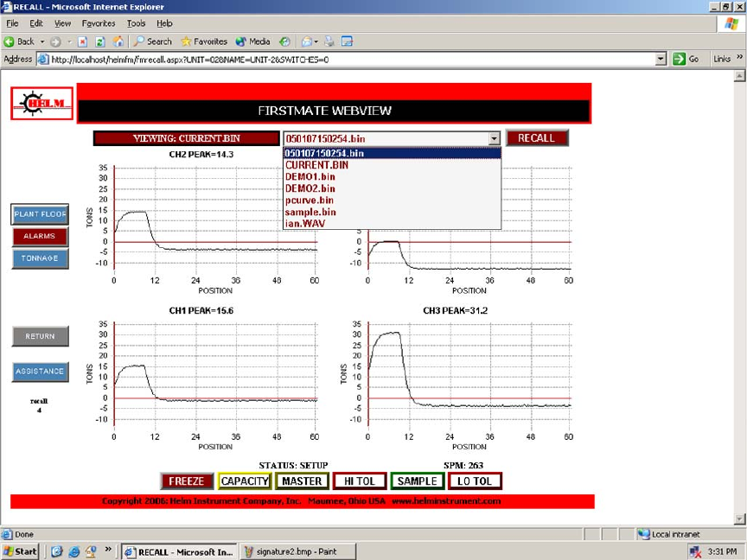
Task: Click the ASSISTANCE button
Action: (x=40, y=372)
